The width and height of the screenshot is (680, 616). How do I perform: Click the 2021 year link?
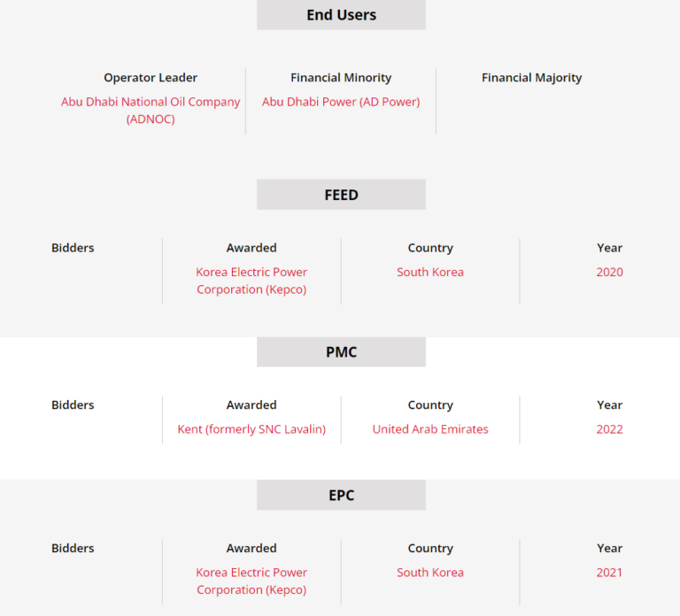(x=609, y=573)
